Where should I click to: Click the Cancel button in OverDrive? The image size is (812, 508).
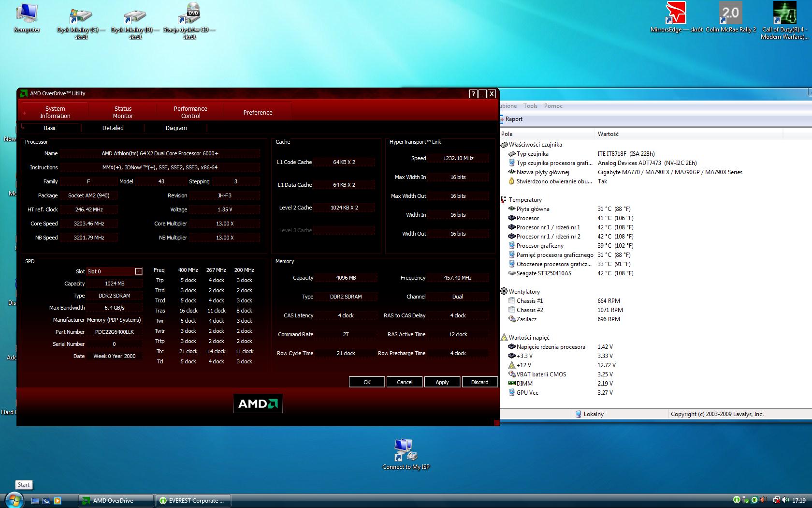click(405, 382)
